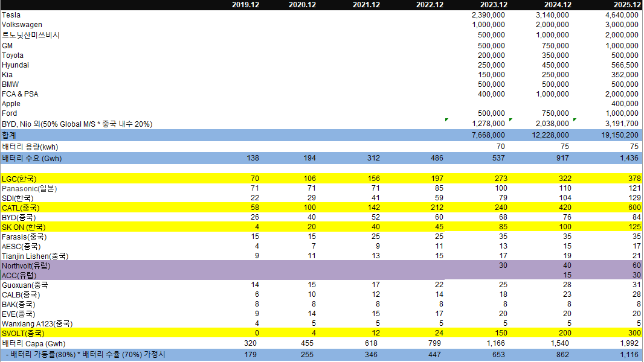This screenshot has height=362, width=644.
Task: Click Volkswagen's 2025.12 value 3,000,000
Action: coord(622,25)
